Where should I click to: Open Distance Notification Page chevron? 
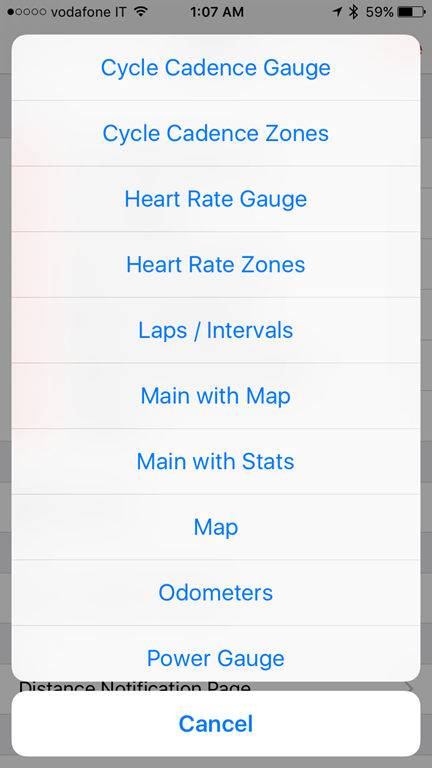tap(409, 687)
